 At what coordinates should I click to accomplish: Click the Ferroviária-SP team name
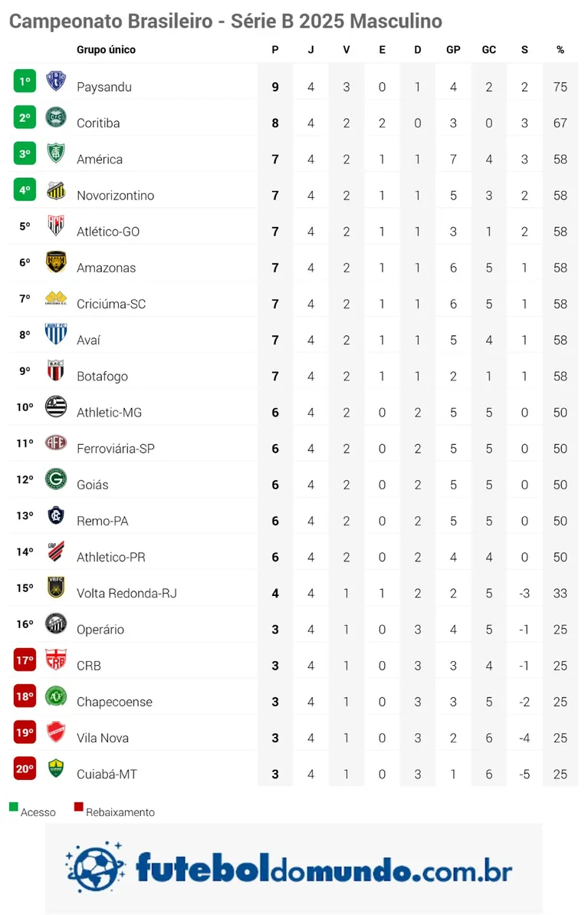[116, 449]
